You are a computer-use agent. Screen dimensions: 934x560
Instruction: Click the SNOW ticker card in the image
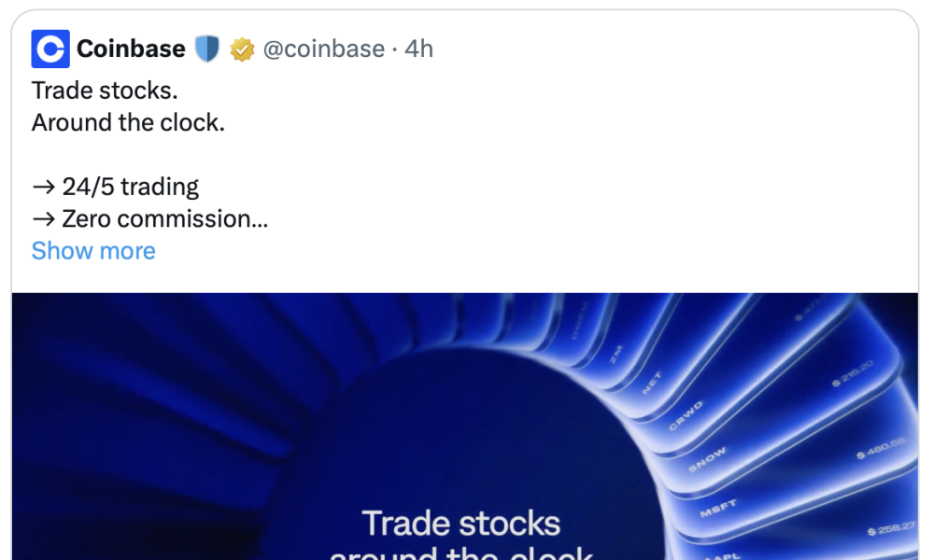tap(709, 457)
